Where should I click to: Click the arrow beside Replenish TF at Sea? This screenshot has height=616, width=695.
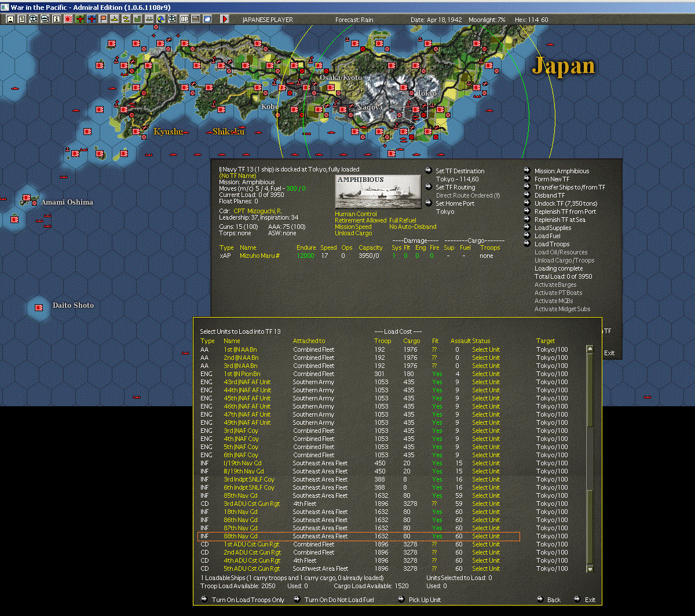(x=527, y=219)
